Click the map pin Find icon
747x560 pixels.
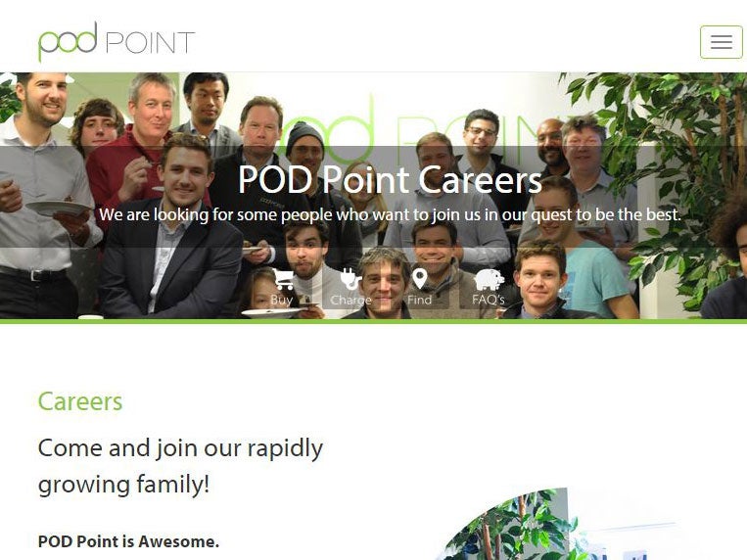pyautogui.click(x=419, y=279)
